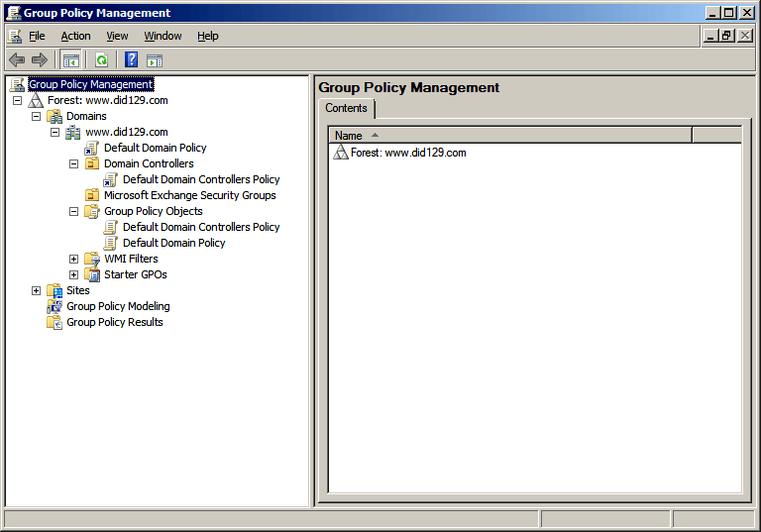761x532 pixels.
Task: Close the inner MMC child window
Action: point(745,36)
